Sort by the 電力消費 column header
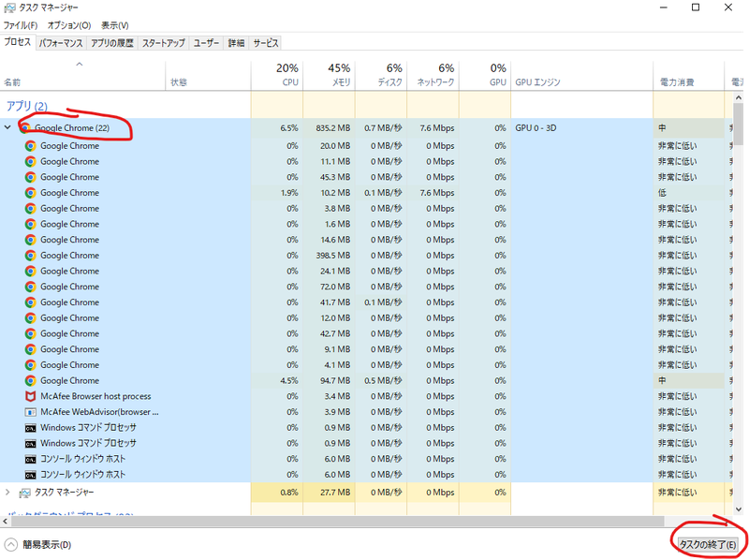749x560 pixels. pos(689,76)
